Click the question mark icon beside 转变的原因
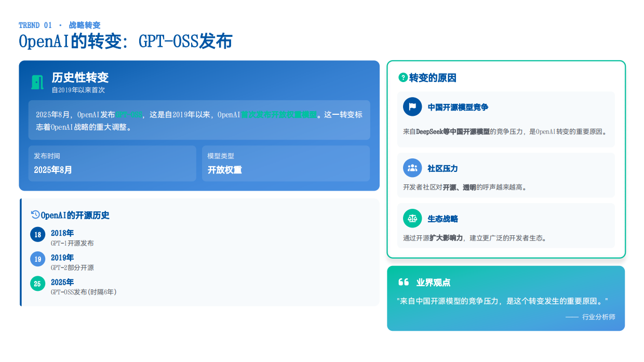Screen dimensions: 644x362 coord(403,78)
